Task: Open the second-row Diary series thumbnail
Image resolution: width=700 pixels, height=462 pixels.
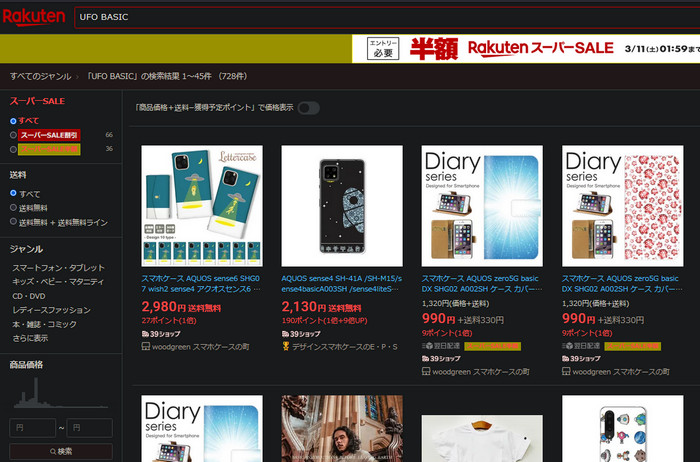Action: (x=202, y=429)
